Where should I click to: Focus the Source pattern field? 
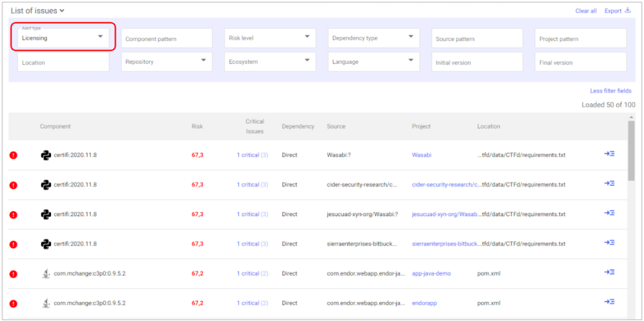point(477,38)
